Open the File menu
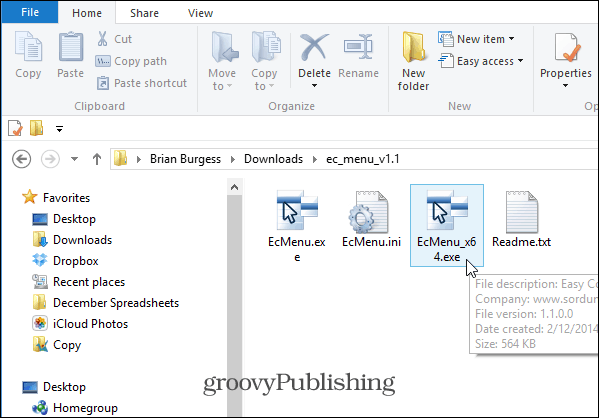This screenshot has width=599, height=418. (30, 12)
